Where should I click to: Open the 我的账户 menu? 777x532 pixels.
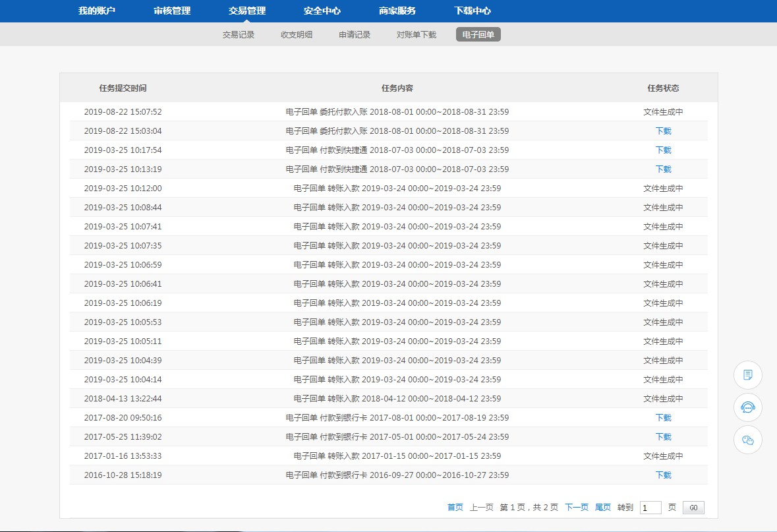(97, 11)
